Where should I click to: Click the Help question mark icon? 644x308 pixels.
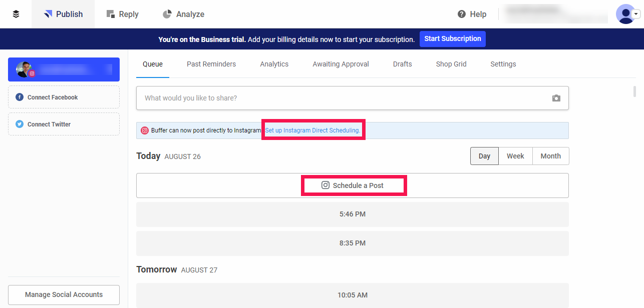(461, 14)
